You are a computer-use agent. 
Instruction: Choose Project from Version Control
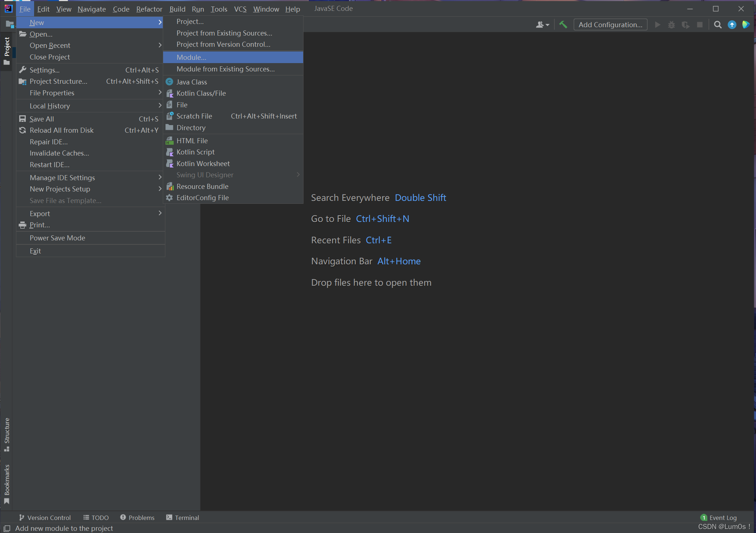pyautogui.click(x=233, y=44)
